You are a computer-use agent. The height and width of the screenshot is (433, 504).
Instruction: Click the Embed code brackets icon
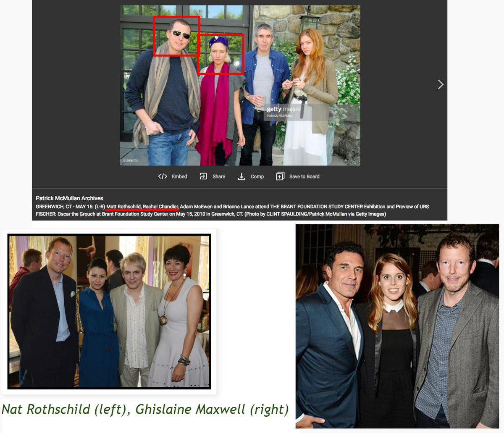(x=163, y=176)
